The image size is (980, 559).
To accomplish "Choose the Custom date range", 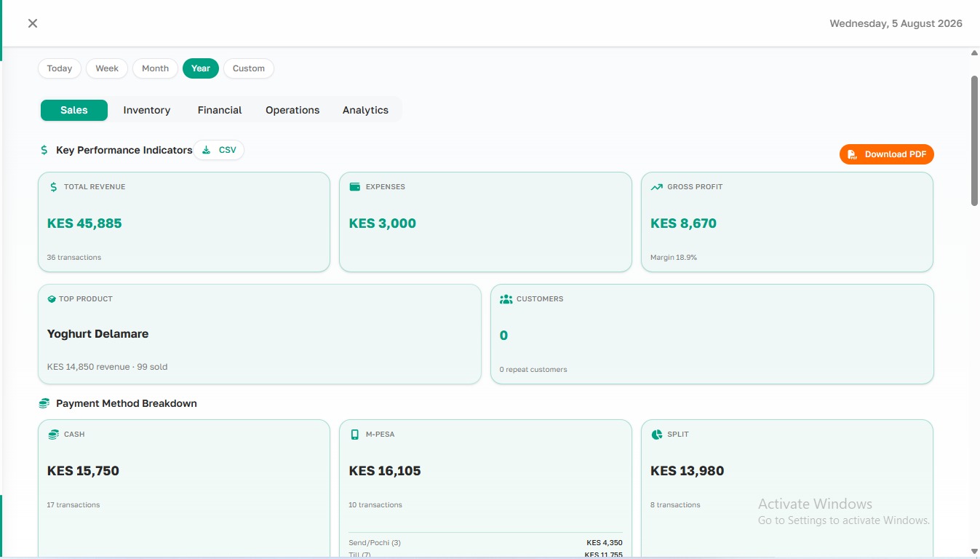I will point(249,68).
